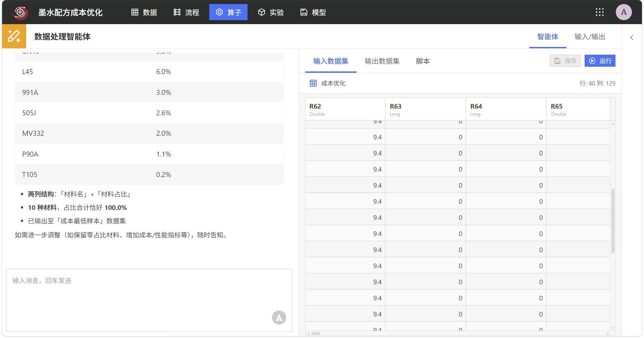This screenshot has width=644, height=338.
Task: Click the 行: 40 列: 129 dataset summary
Action: (x=597, y=83)
